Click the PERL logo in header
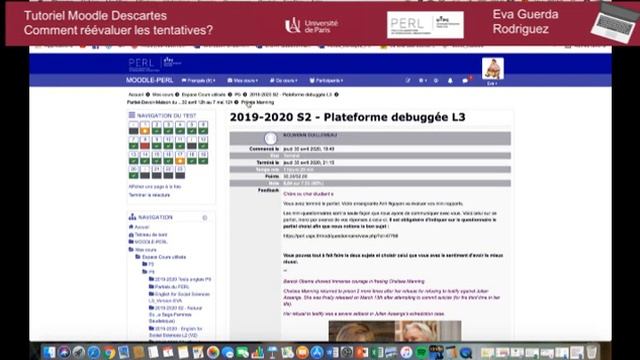Screen dimensions: 640x360 pyautogui.click(x=154, y=64)
